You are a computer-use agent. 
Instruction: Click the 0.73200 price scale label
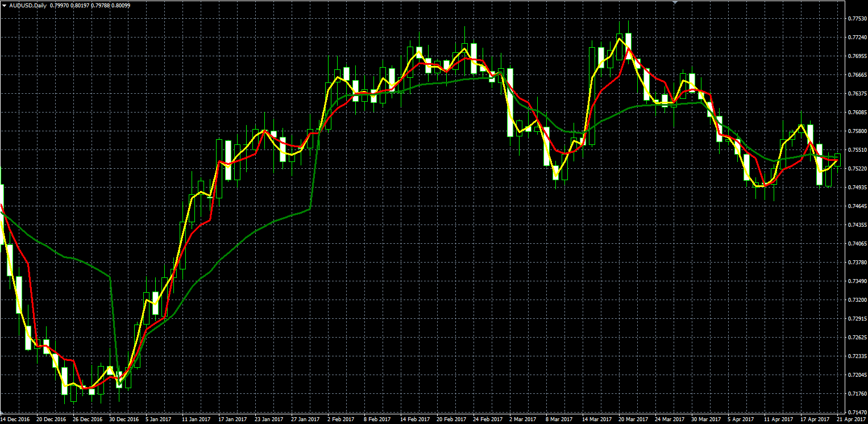(856, 300)
